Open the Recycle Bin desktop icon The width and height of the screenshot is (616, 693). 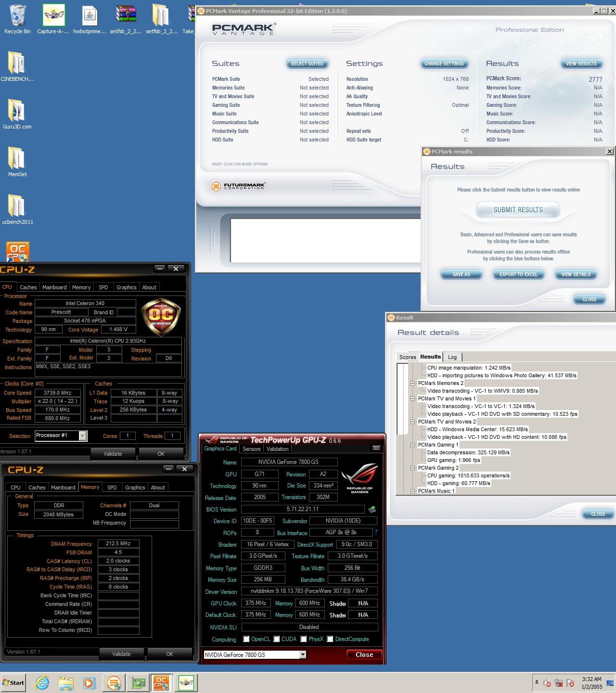[x=17, y=19]
